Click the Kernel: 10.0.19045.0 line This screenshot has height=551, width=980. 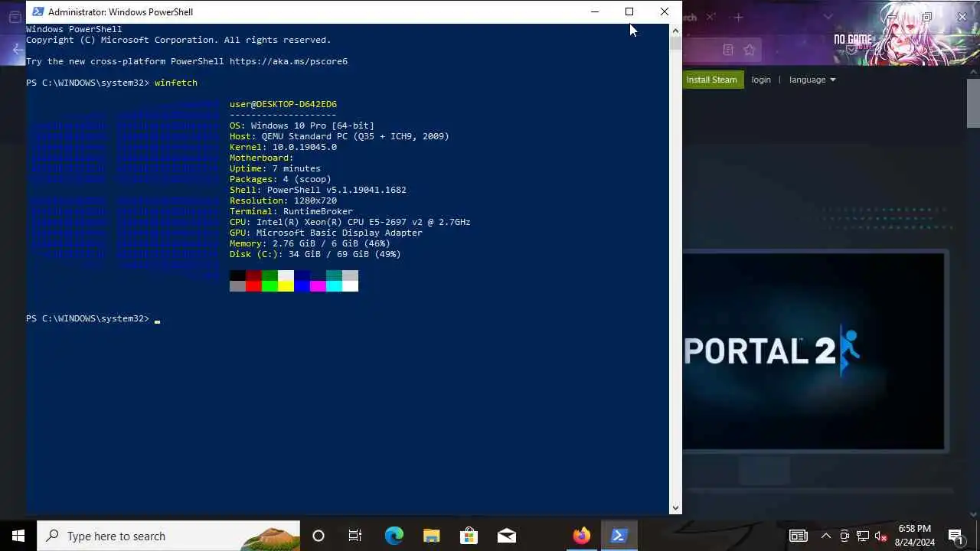(283, 147)
